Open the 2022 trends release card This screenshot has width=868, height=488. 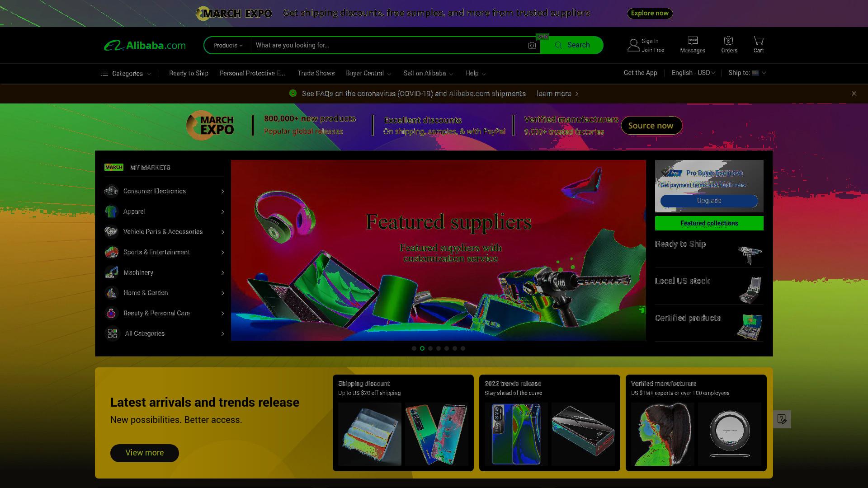coord(550,423)
